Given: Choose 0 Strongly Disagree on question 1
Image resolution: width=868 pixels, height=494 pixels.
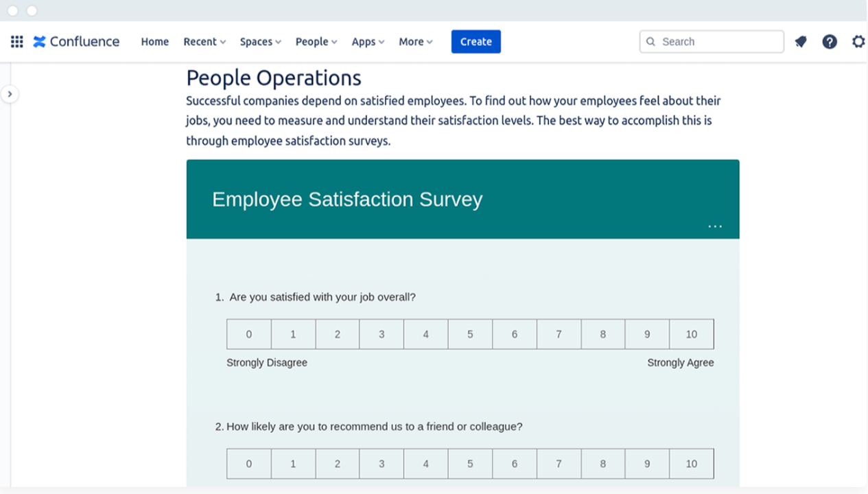Looking at the screenshot, I should 248,334.
